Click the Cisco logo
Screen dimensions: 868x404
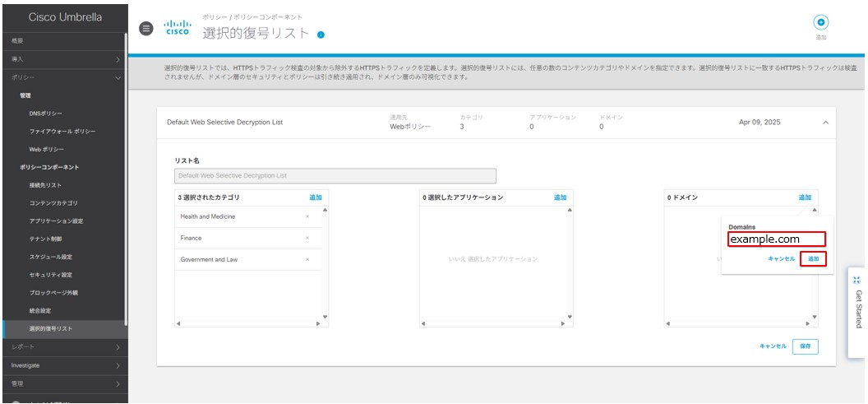178,28
